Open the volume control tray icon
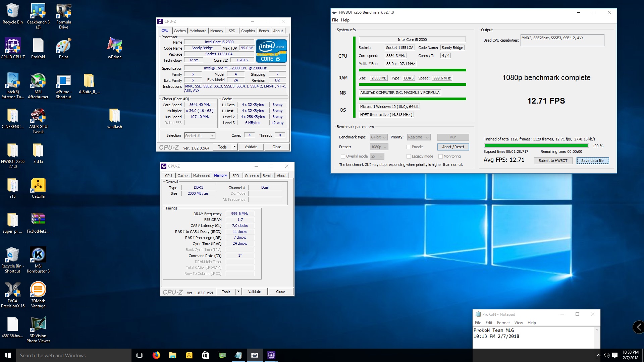 [x=606, y=355]
